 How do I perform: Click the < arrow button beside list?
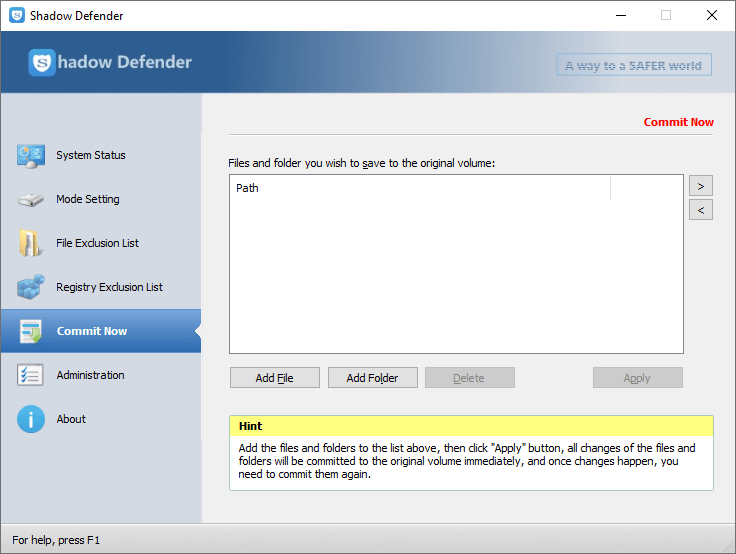701,210
